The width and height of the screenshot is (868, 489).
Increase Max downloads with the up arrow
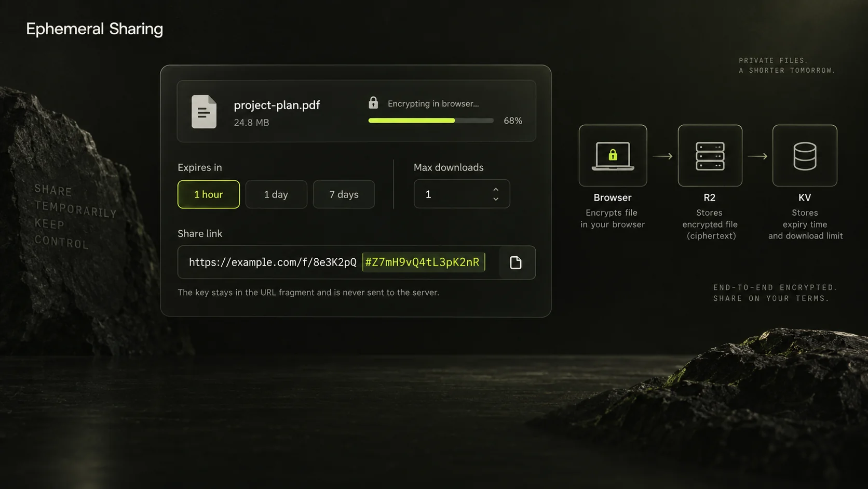click(496, 189)
